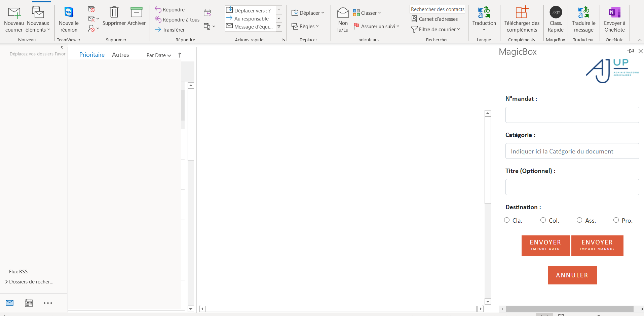644x316 pixels.
Task: Start a TeamViewer Nouvelle réunion
Action: [69, 20]
